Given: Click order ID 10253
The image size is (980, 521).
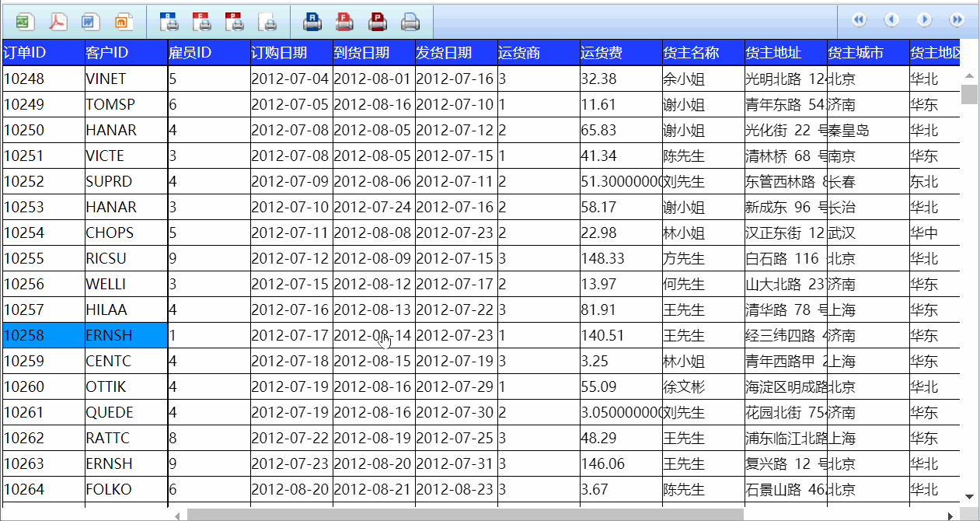Looking at the screenshot, I should click(x=44, y=207).
